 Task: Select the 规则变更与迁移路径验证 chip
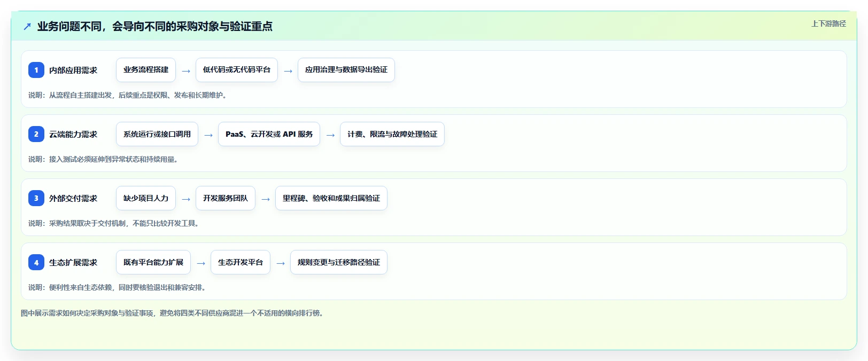tap(339, 262)
